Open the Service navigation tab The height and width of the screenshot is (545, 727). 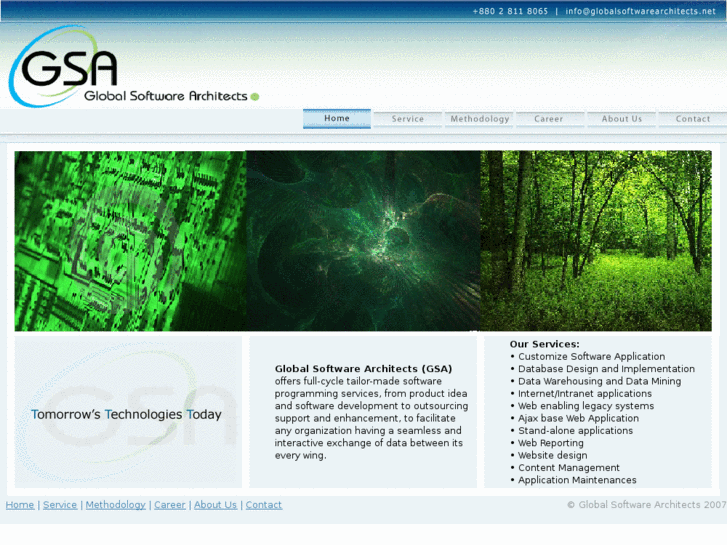[x=408, y=119]
